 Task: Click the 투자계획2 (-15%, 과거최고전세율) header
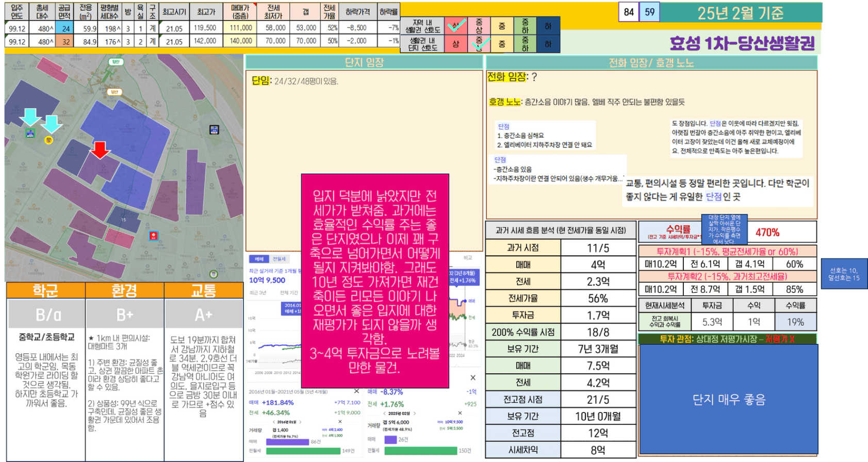[727, 276]
